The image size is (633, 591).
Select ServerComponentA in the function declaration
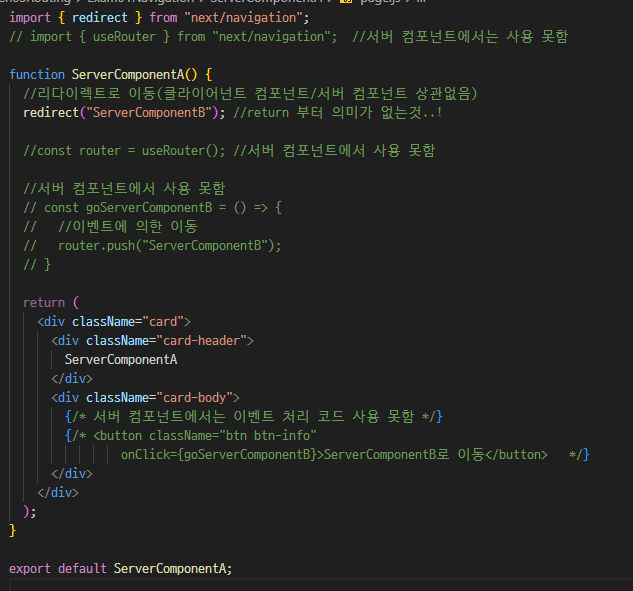point(128,75)
